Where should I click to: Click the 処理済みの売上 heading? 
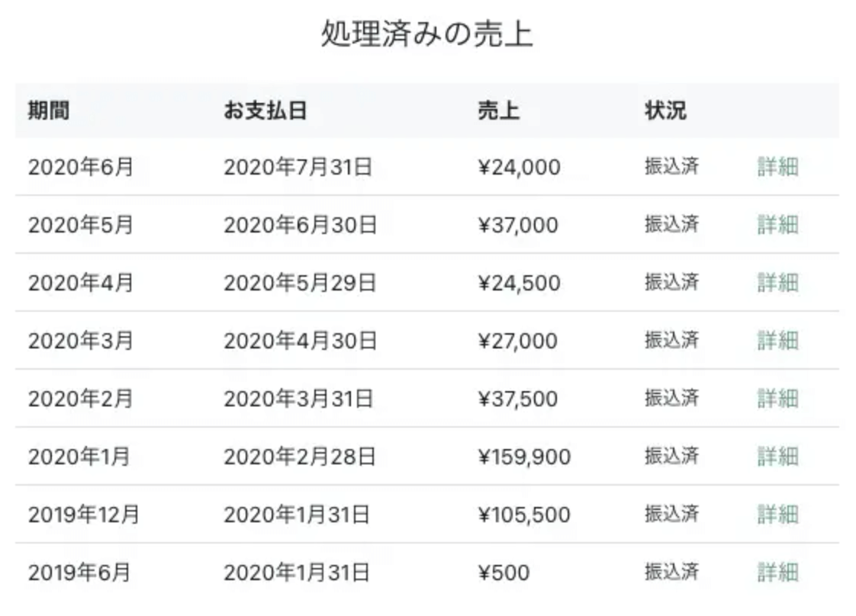click(427, 34)
